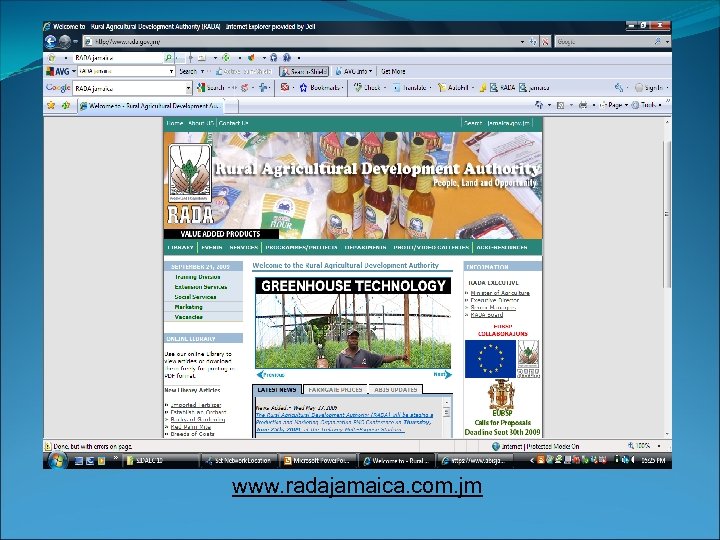Image resolution: width=720 pixels, height=540 pixels.
Task: Click Home link on RADA site top bar
Action: coord(174,123)
